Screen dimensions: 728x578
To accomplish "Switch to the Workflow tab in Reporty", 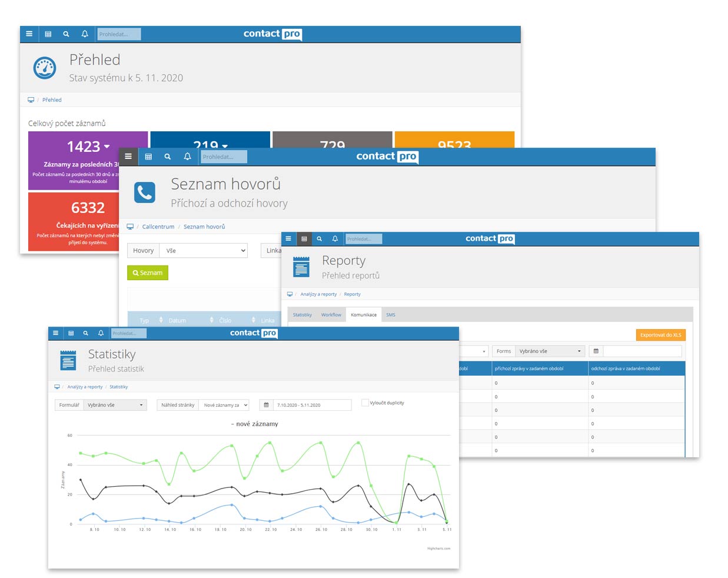I will pyautogui.click(x=331, y=314).
